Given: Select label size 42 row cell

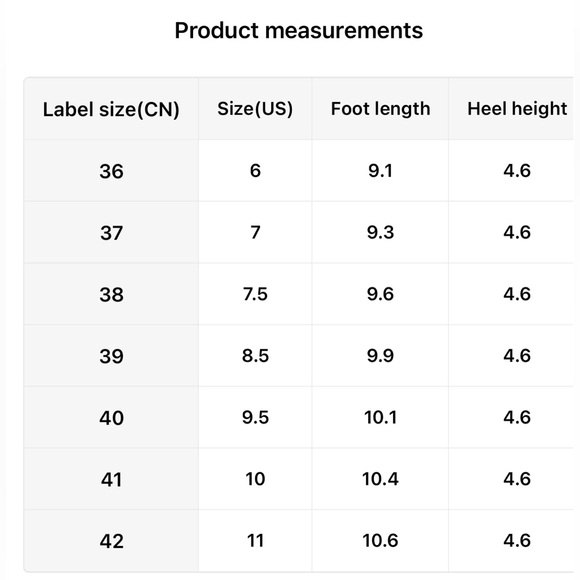Looking at the screenshot, I should 111,541.
